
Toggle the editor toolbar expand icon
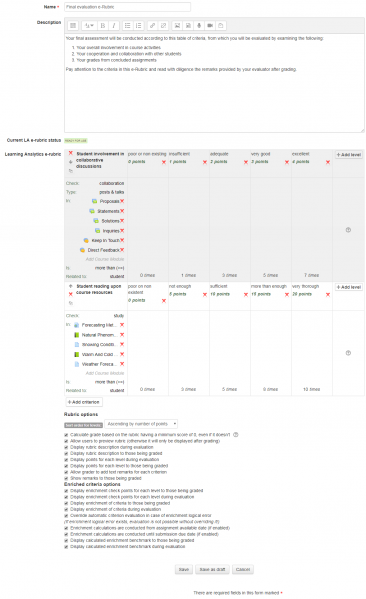point(73,26)
